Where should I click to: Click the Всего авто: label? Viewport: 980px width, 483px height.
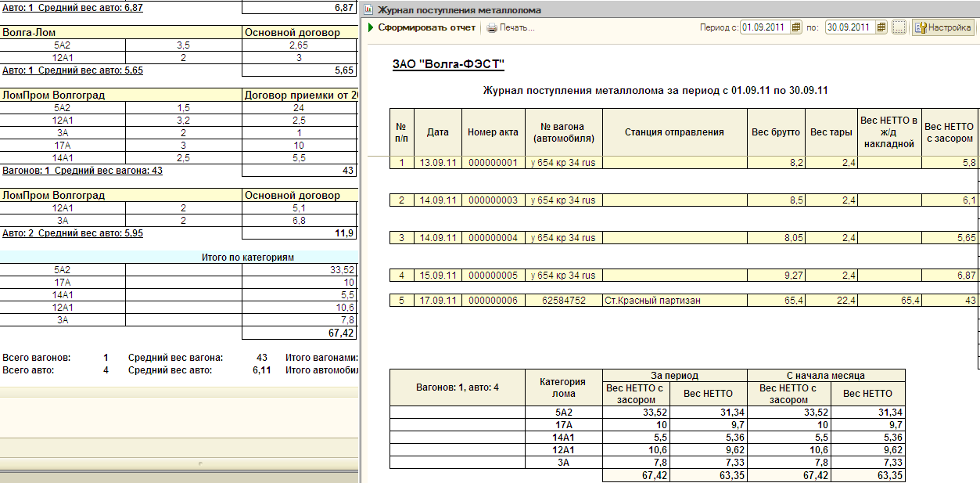coord(28,370)
